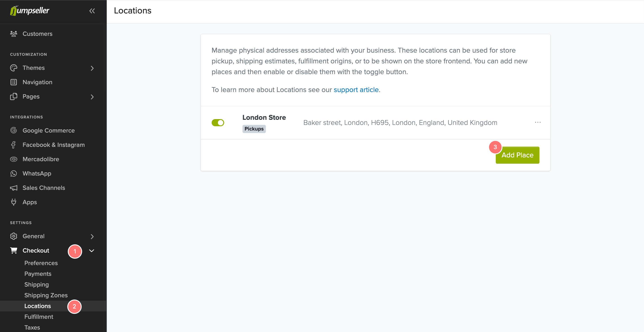Screen dimensions: 644x332
Task: Click the Facebook f icon
Action: 13,145
